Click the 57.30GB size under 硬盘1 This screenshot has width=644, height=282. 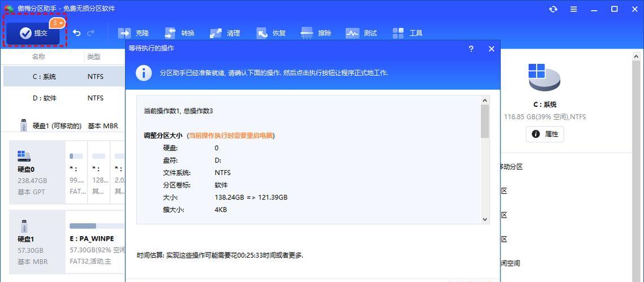(x=31, y=250)
